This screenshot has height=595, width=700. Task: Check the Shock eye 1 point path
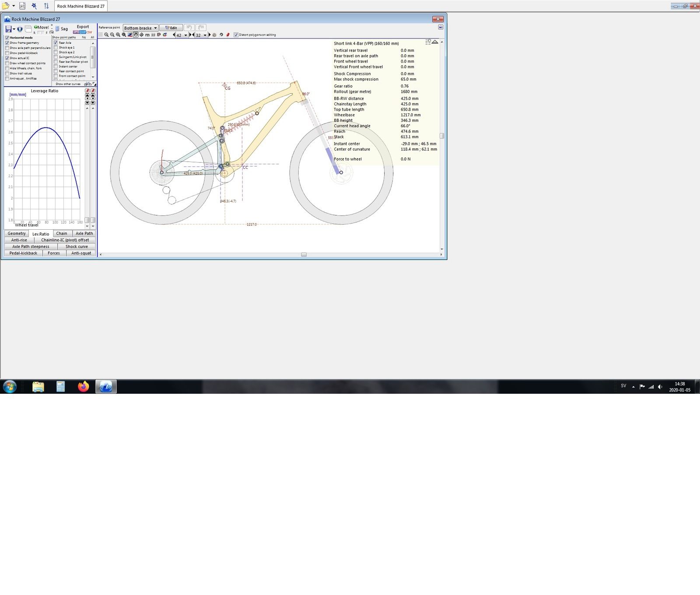(x=56, y=47)
